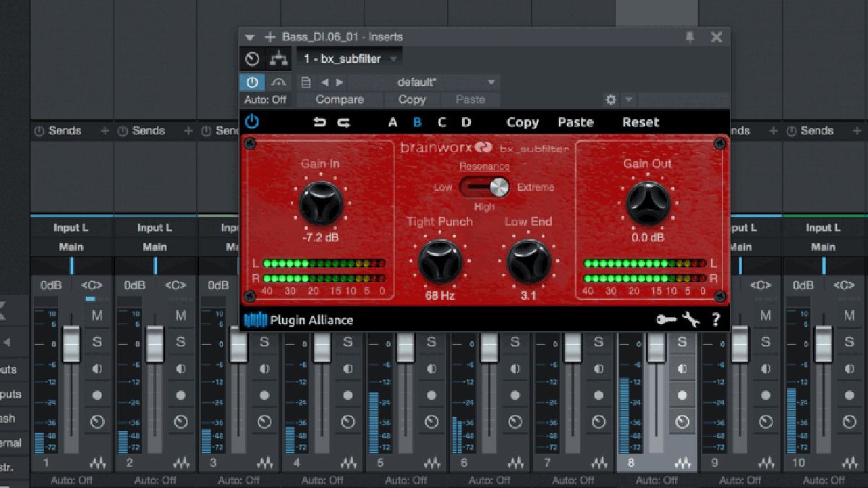The height and width of the screenshot is (488, 868).
Task: Mute channel 10
Action: (x=849, y=315)
